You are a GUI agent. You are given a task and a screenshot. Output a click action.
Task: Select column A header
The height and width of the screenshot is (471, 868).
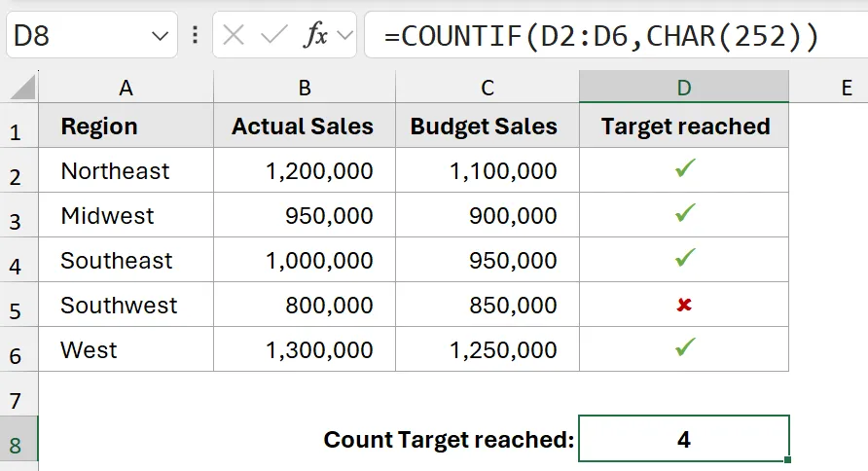(x=126, y=87)
